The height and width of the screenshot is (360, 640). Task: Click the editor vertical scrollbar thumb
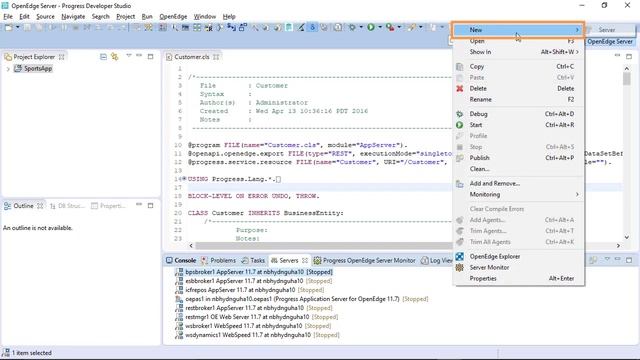[x=627, y=78]
